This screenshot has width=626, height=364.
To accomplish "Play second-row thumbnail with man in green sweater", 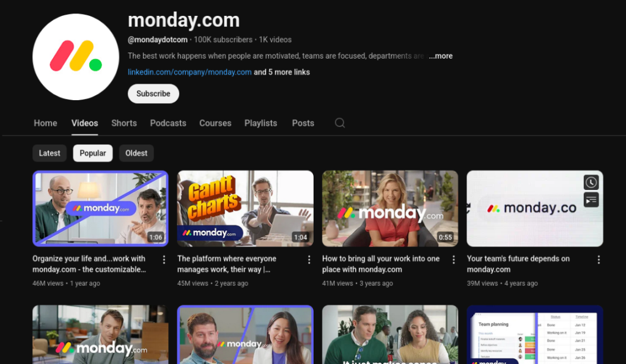I will tap(390, 335).
